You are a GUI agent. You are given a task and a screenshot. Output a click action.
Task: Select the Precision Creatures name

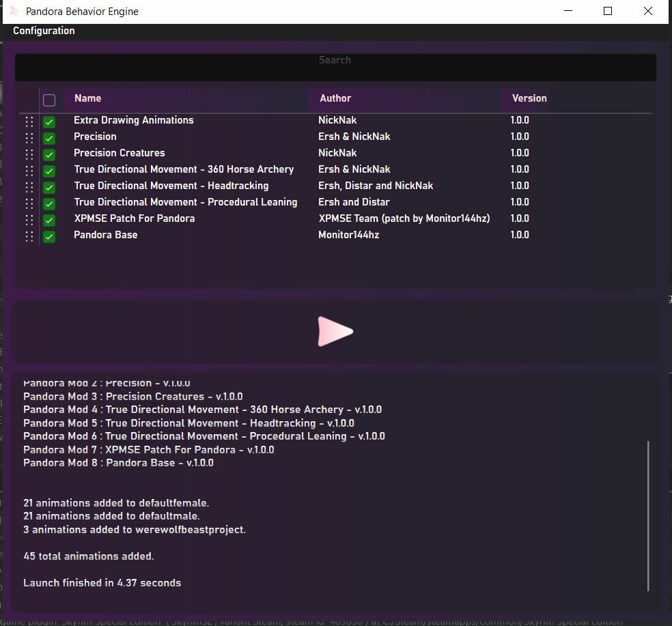(119, 153)
